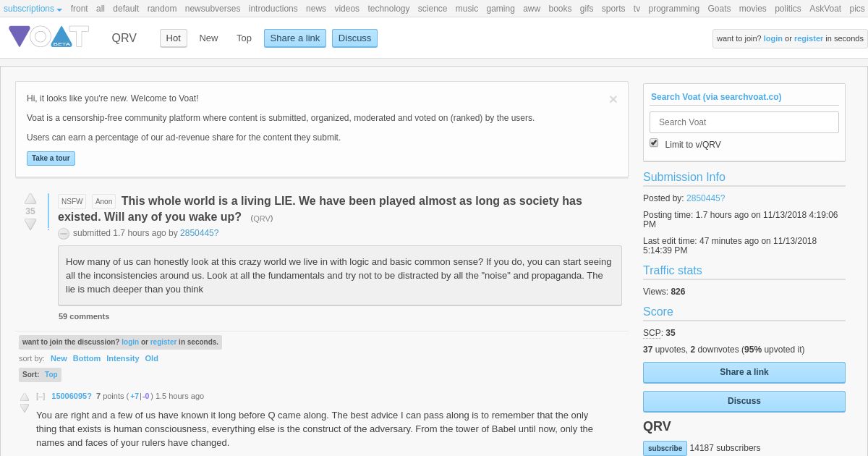
Task: Open introductions in the top bar
Action: 273,9
